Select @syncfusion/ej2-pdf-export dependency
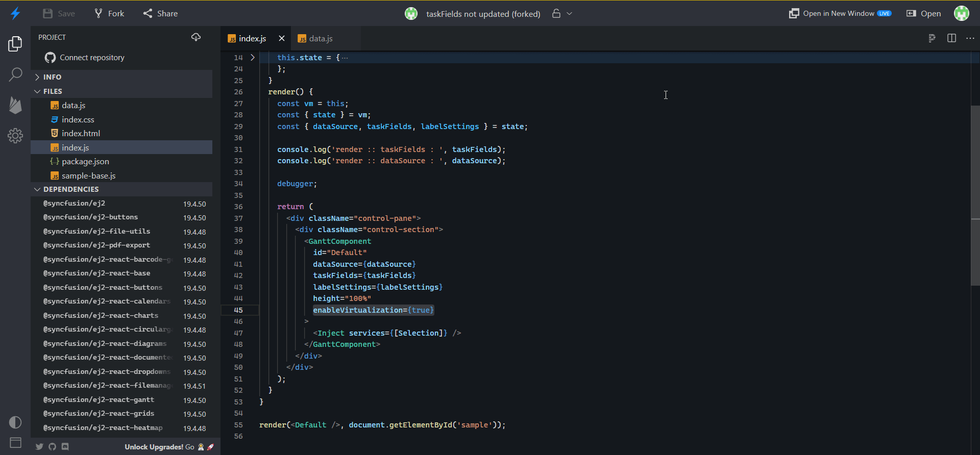 coord(121,245)
